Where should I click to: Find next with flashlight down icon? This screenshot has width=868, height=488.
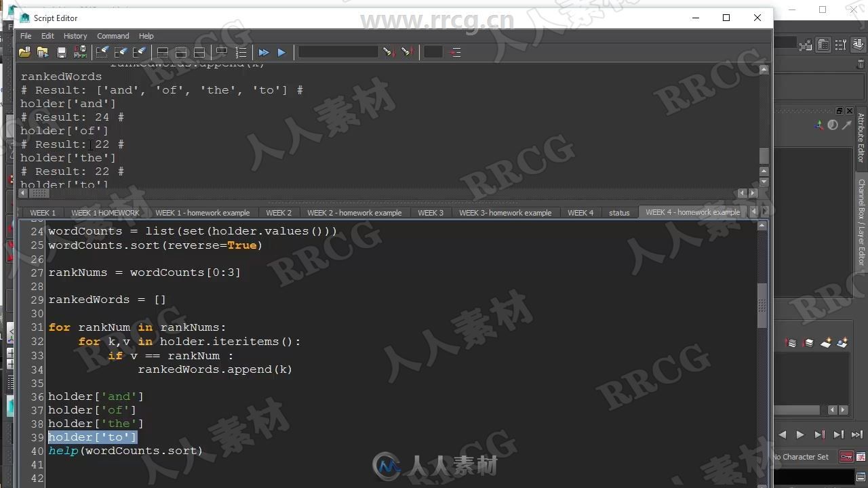(x=389, y=52)
